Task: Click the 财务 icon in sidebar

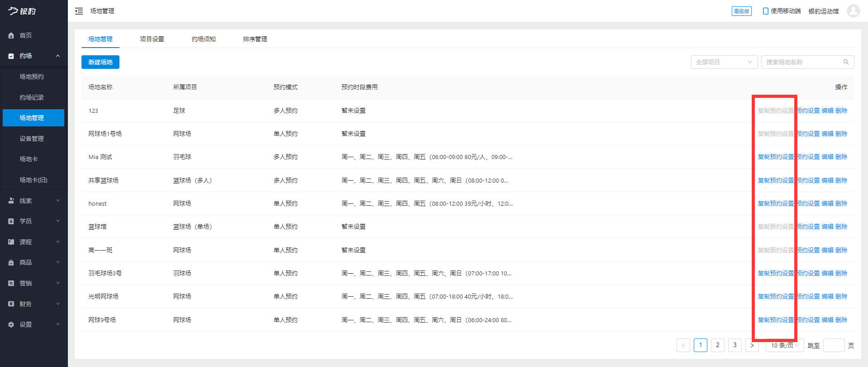Action: [11, 304]
